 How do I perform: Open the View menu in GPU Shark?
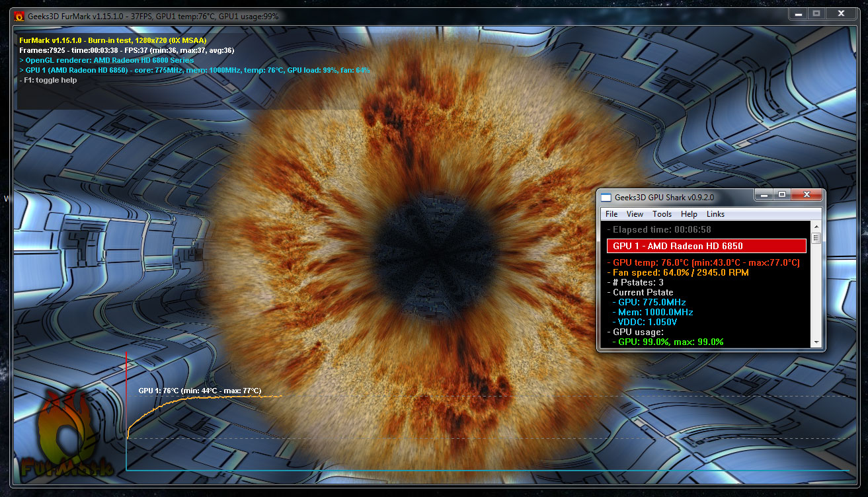coord(635,214)
